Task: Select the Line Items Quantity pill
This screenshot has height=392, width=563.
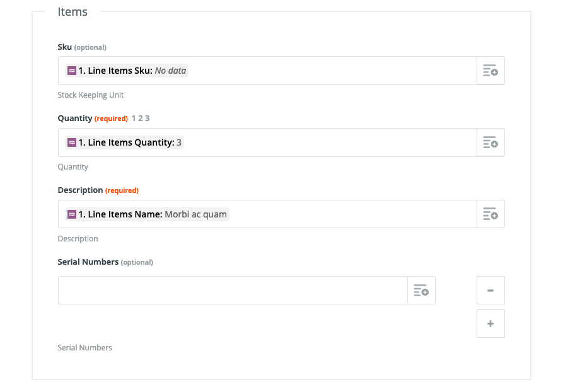Action: pyautogui.click(x=124, y=142)
